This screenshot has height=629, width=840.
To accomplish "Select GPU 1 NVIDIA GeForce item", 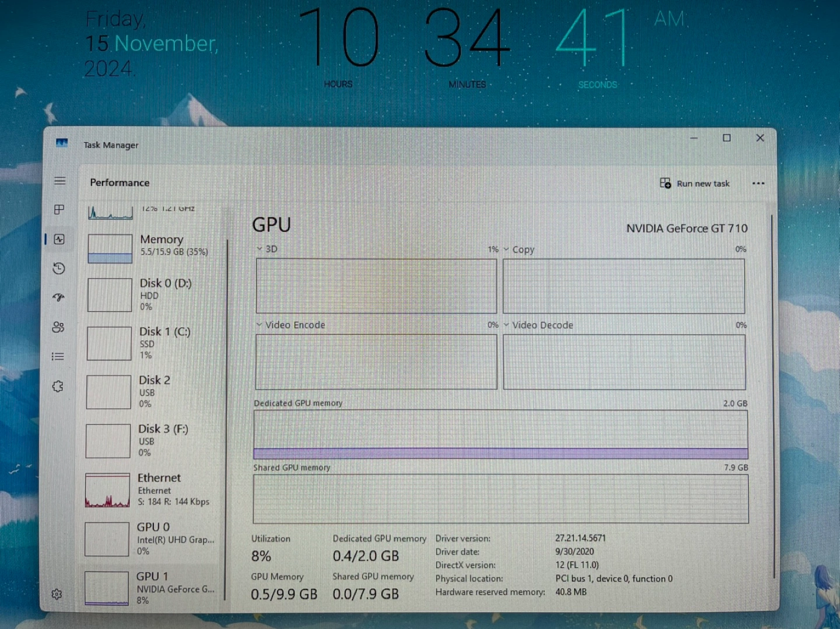I will (150, 588).
